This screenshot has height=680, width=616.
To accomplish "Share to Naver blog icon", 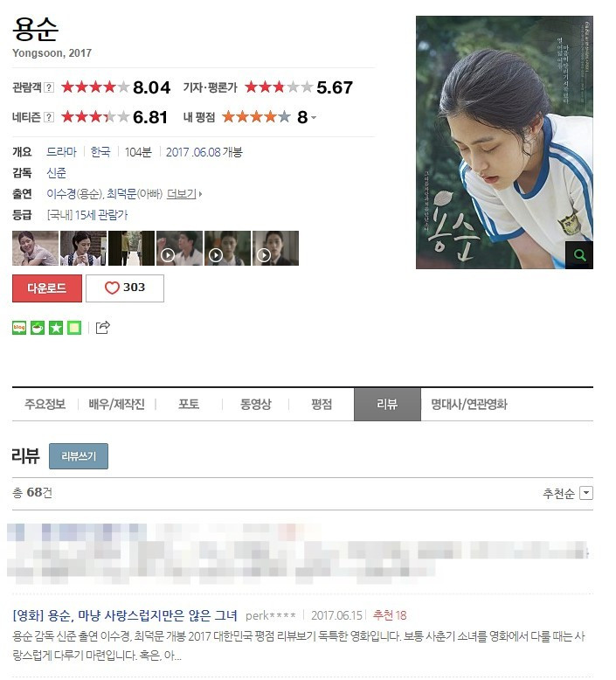I will [x=19, y=328].
